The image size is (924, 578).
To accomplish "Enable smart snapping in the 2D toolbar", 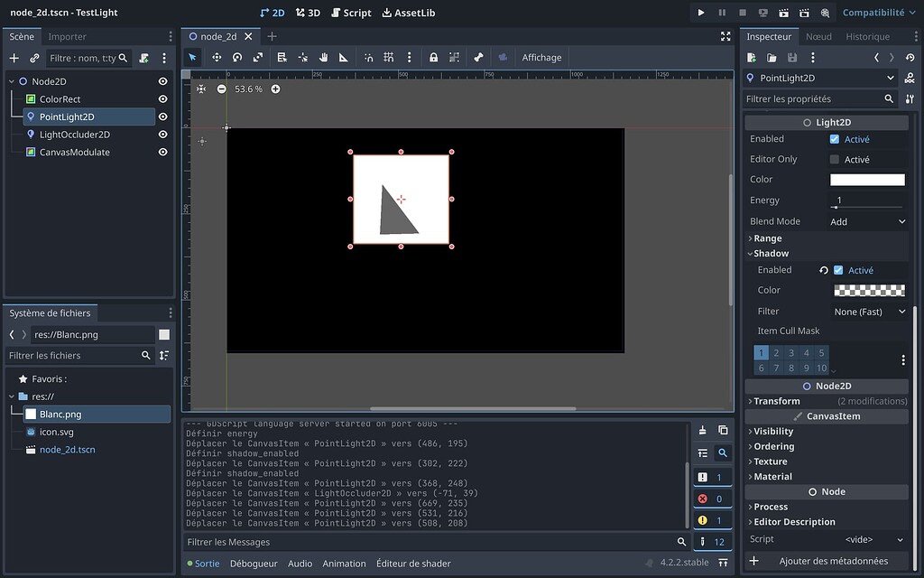I will point(367,57).
